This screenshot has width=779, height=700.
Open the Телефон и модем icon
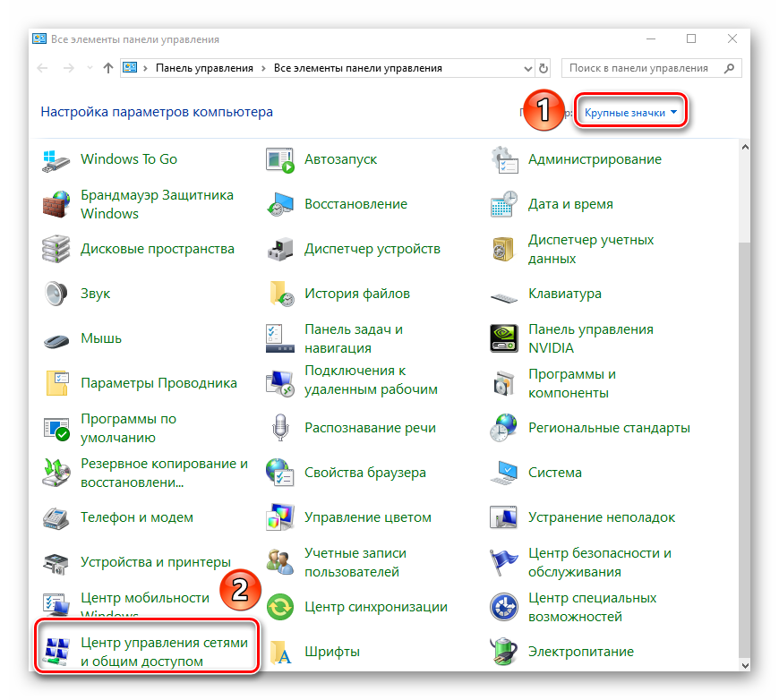[56, 517]
